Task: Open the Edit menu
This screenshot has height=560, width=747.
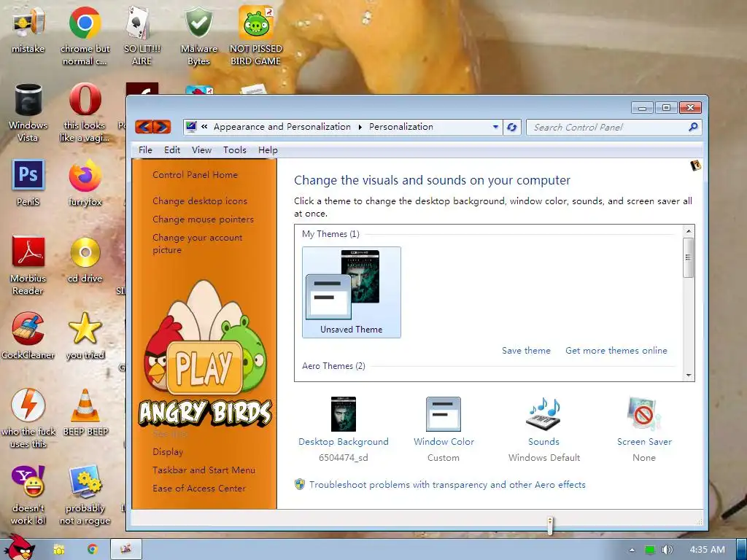Action: 172,150
